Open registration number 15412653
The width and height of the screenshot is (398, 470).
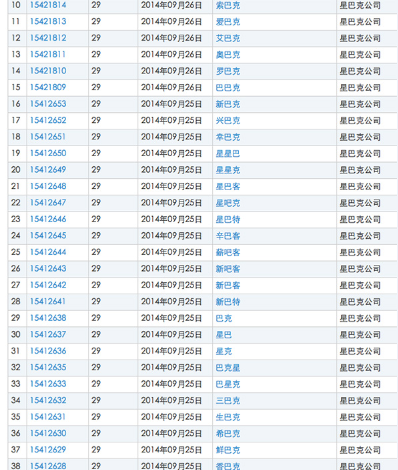[48, 104]
